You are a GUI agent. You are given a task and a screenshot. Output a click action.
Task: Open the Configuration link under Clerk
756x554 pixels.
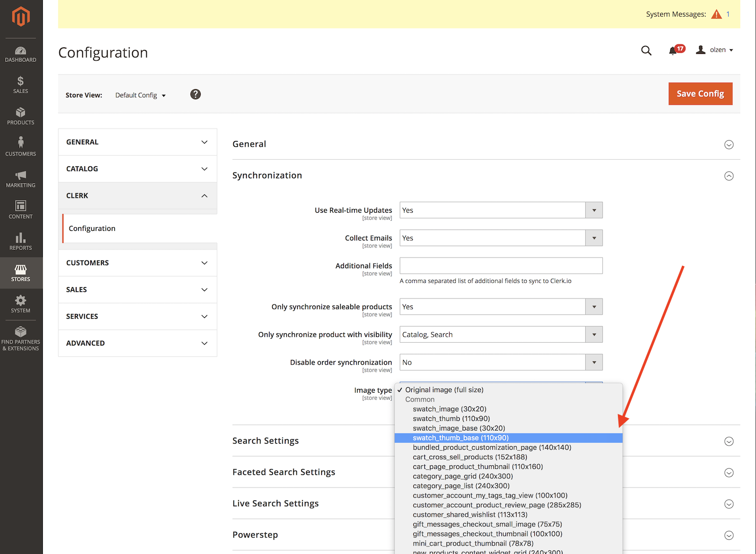pyautogui.click(x=92, y=228)
